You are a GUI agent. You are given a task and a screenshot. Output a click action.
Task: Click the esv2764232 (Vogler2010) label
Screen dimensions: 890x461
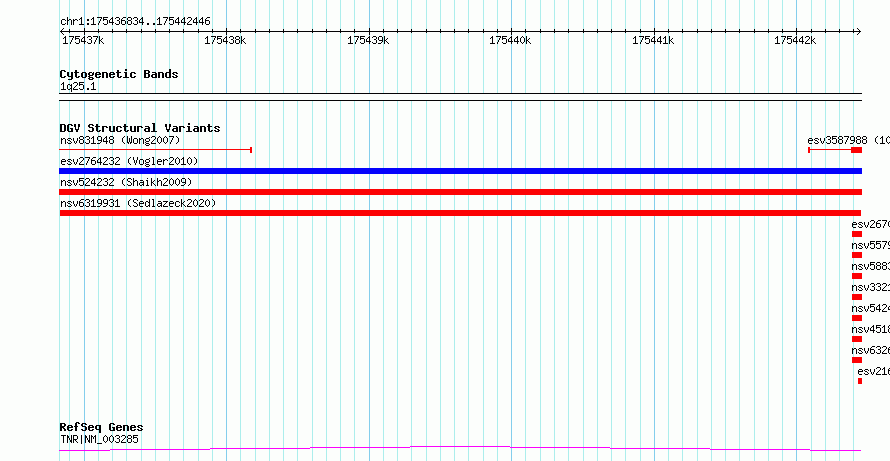(129, 161)
